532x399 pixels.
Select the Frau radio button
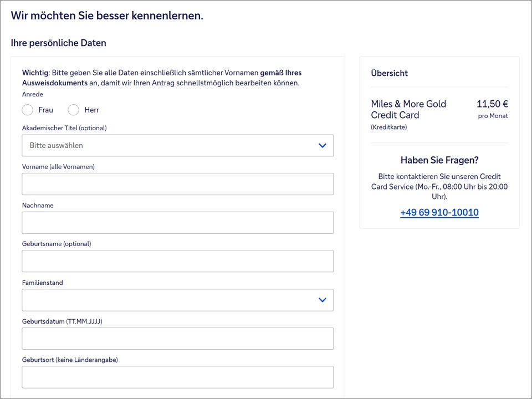(28, 110)
